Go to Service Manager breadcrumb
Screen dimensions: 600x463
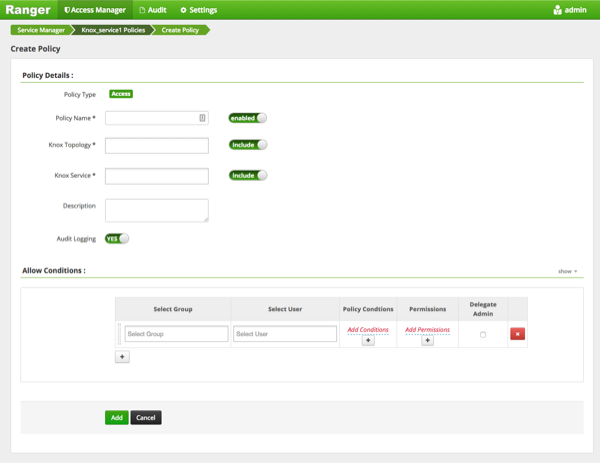tap(41, 30)
